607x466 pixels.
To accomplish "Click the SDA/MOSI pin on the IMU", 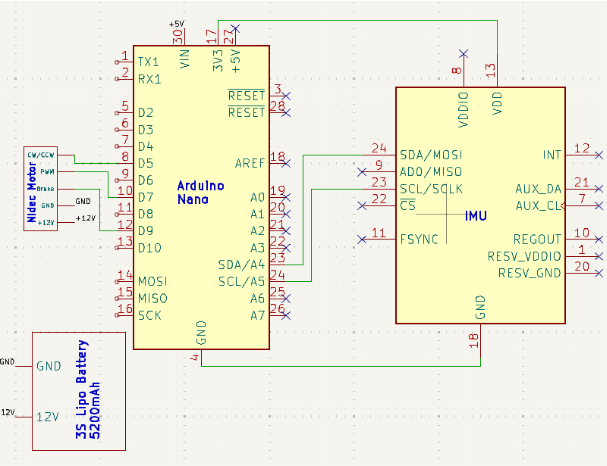I will 431,155.
